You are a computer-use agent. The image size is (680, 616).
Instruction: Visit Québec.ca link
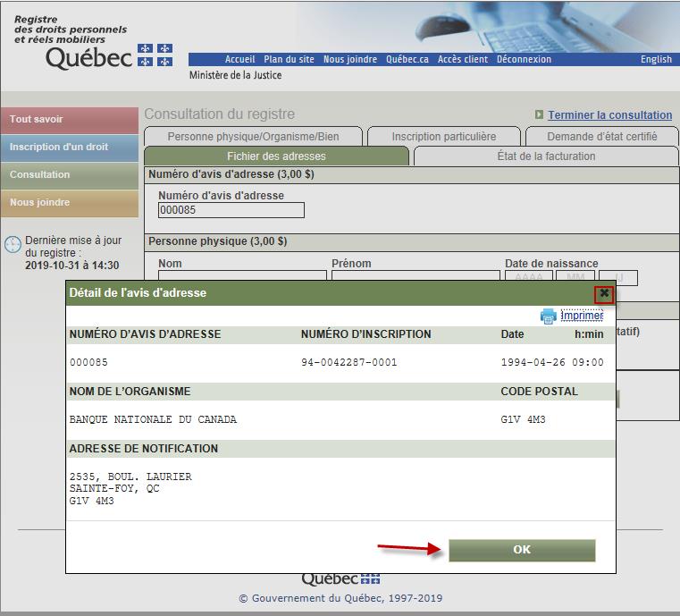[407, 59]
